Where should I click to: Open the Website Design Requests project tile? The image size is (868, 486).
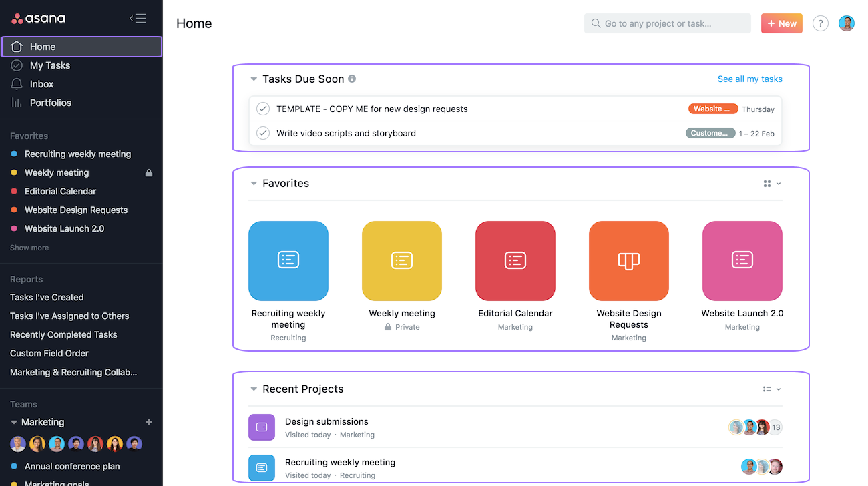coord(628,260)
